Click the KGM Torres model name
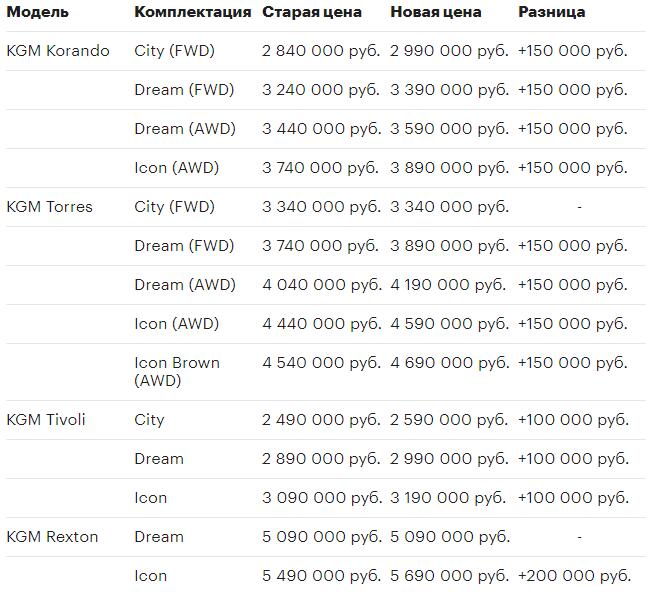The width and height of the screenshot is (656, 610). [x=50, y=207]
